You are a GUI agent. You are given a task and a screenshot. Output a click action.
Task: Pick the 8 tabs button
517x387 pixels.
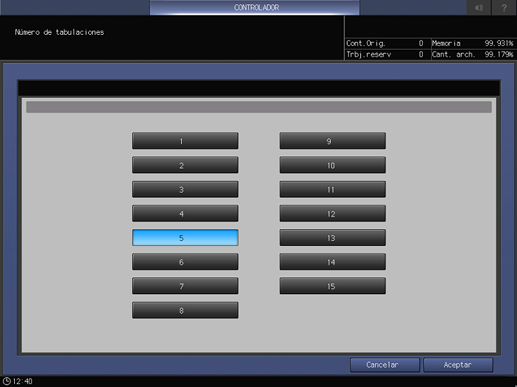point(185,310)
